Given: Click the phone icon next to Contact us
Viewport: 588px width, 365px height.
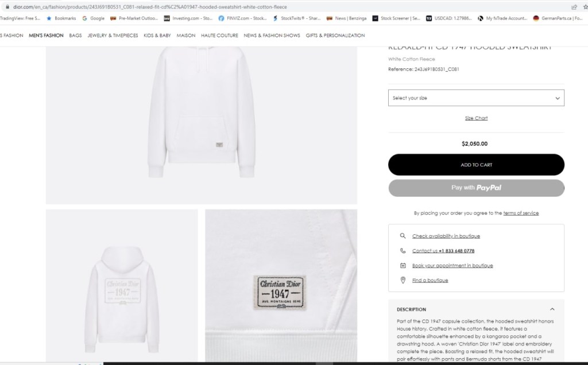Looking at the screenshot, I should [403, 251].
